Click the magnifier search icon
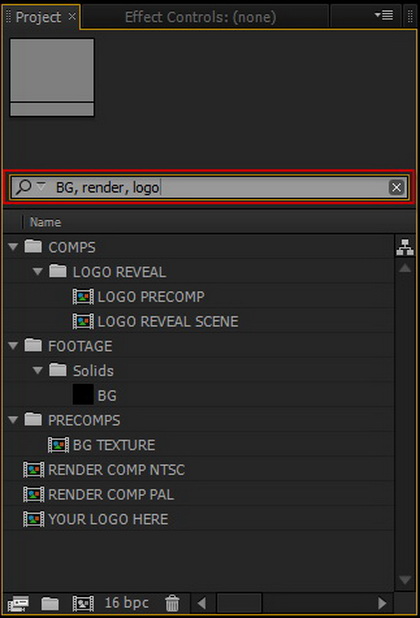 coord(24,187)
